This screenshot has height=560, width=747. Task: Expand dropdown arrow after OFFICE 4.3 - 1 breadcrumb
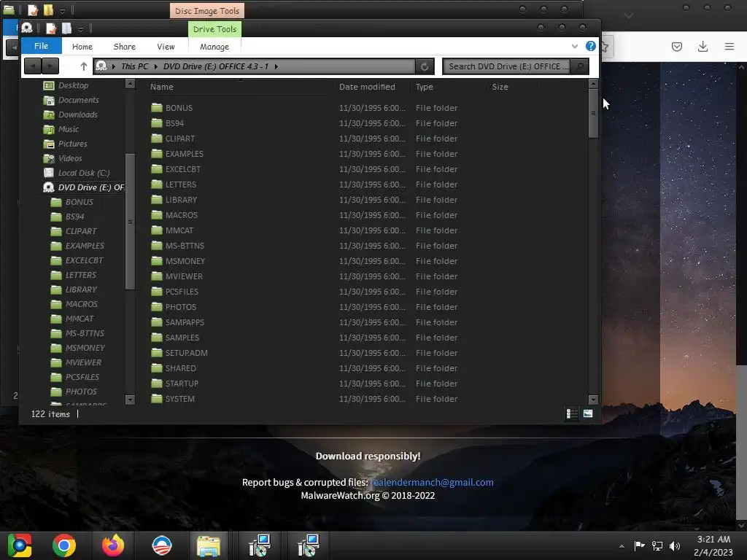276,66
